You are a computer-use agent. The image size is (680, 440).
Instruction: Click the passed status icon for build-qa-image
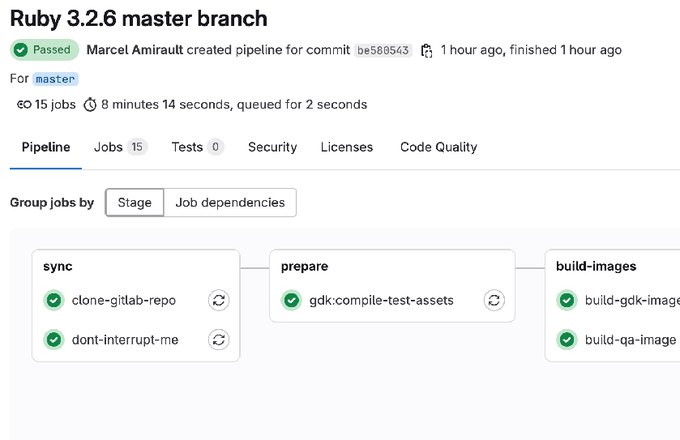click(x=567, y=339)
